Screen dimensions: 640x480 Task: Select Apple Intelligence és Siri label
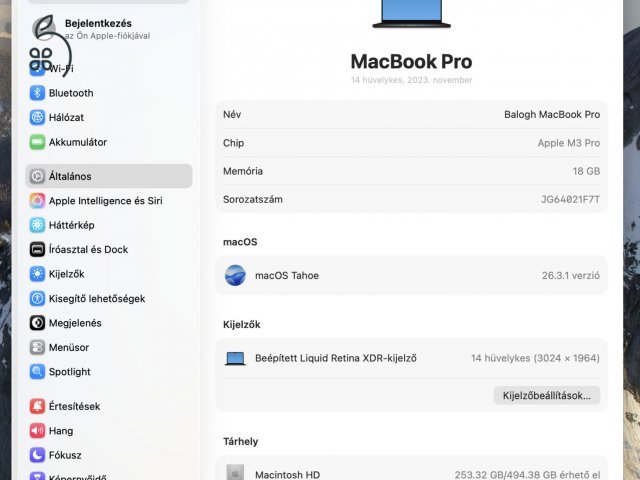105,201
